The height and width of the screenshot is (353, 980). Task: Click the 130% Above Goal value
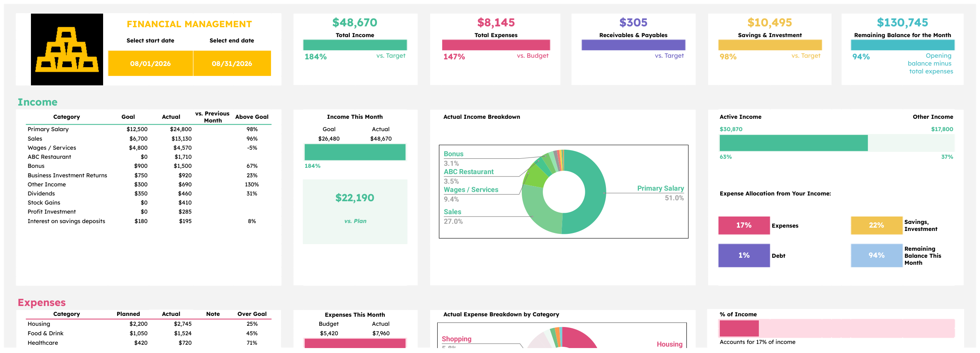(252, 185)
